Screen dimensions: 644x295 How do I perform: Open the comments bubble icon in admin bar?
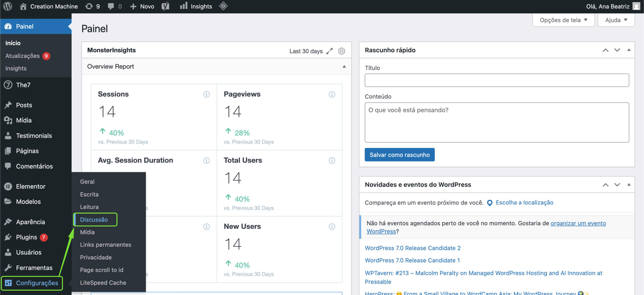pyautogui.click(x=111, y=6)
